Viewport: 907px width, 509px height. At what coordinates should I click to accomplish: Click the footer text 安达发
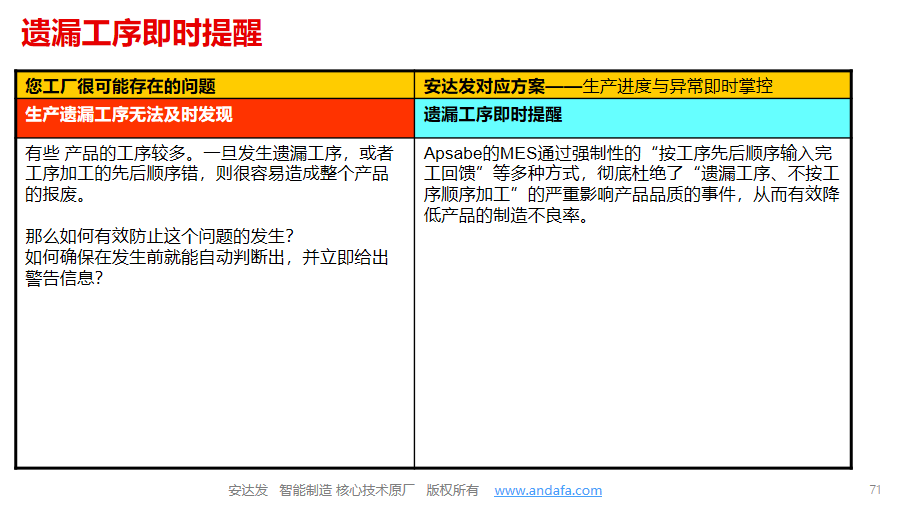click(248, 490)
